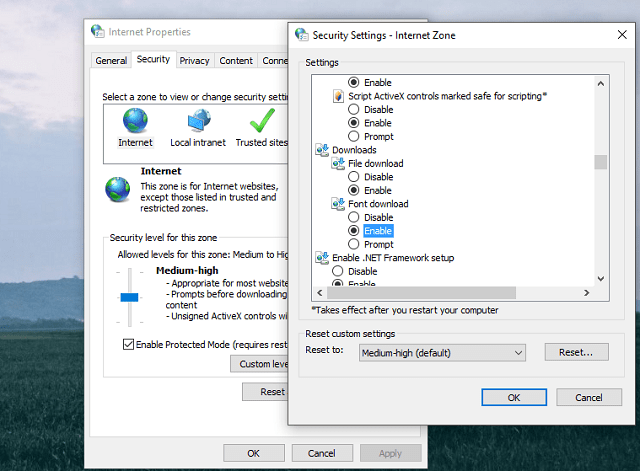Screen dimensions: 640x471
Task: Enable File download option
Action: (353, 190)
